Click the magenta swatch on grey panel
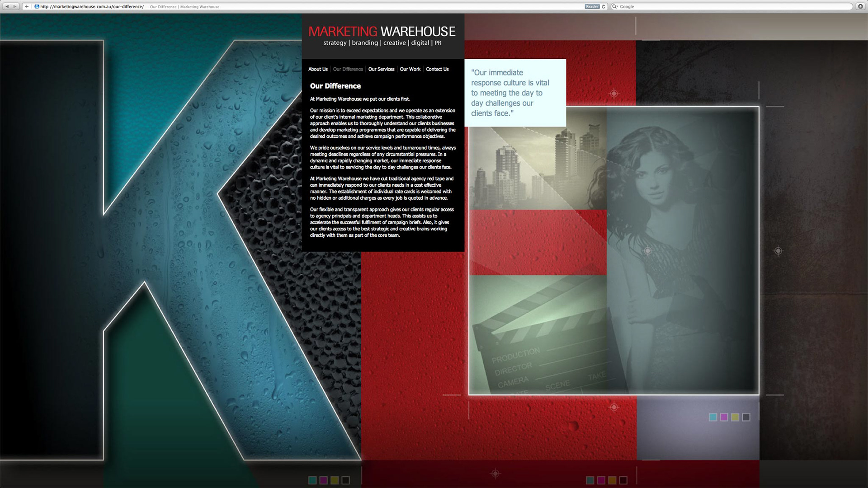868x488 pixels. (x=724, y=417)
